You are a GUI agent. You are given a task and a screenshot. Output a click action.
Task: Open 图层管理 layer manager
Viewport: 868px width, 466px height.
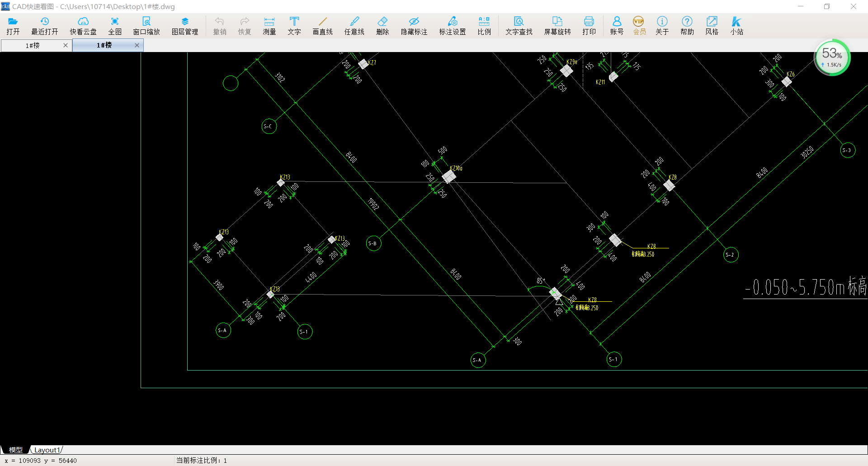point(185,25)
